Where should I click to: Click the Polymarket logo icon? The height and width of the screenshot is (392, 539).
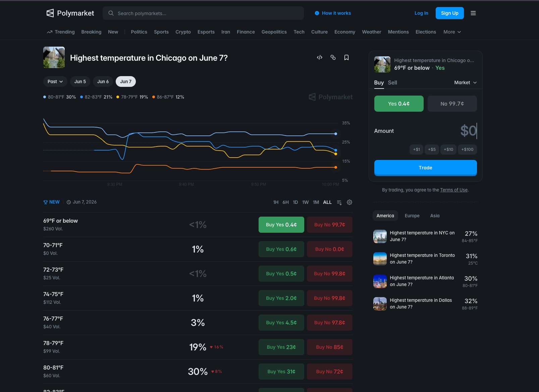tap(50, 13)
